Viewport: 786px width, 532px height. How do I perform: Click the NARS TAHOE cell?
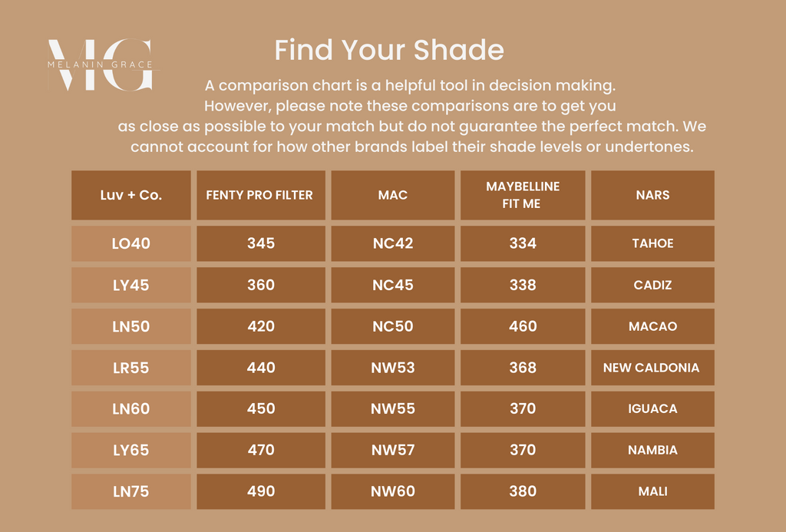click(x=652, y=243)
